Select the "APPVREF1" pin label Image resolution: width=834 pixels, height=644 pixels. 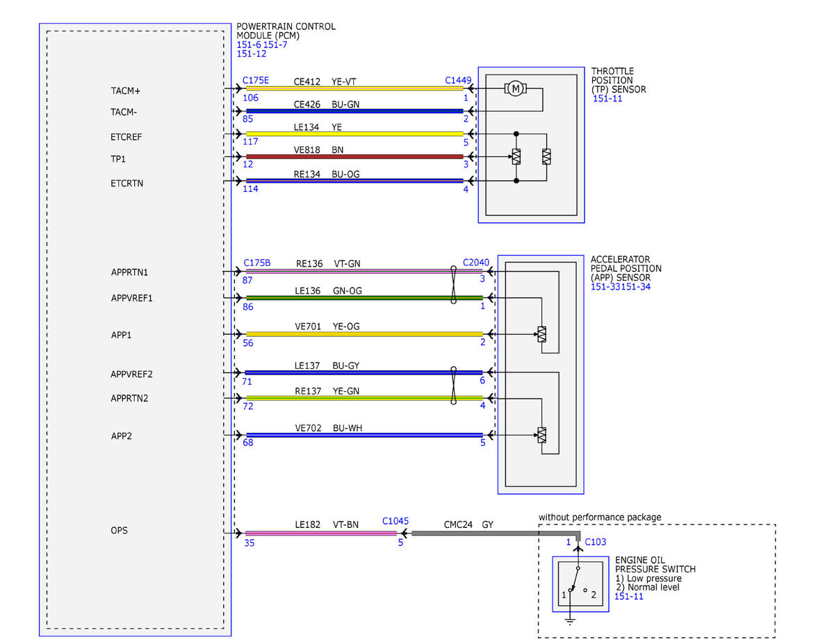[x=131, y=298]
